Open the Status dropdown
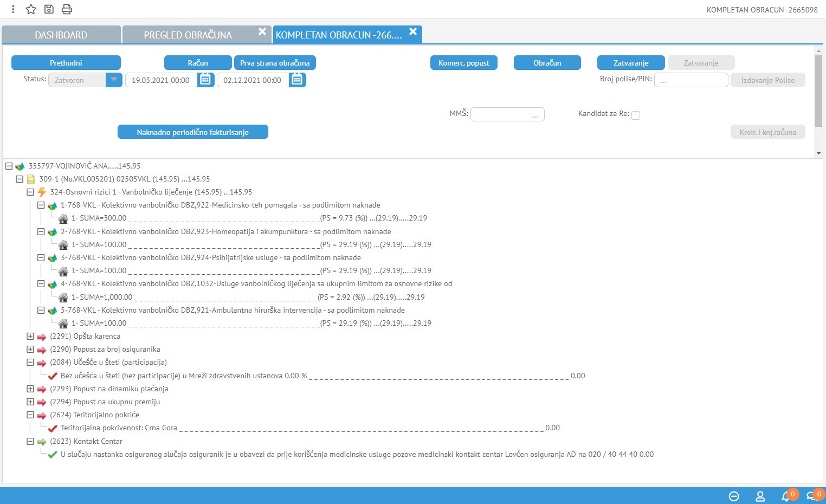The height and width of the screenshot is (504, 826). click(114, 80)
